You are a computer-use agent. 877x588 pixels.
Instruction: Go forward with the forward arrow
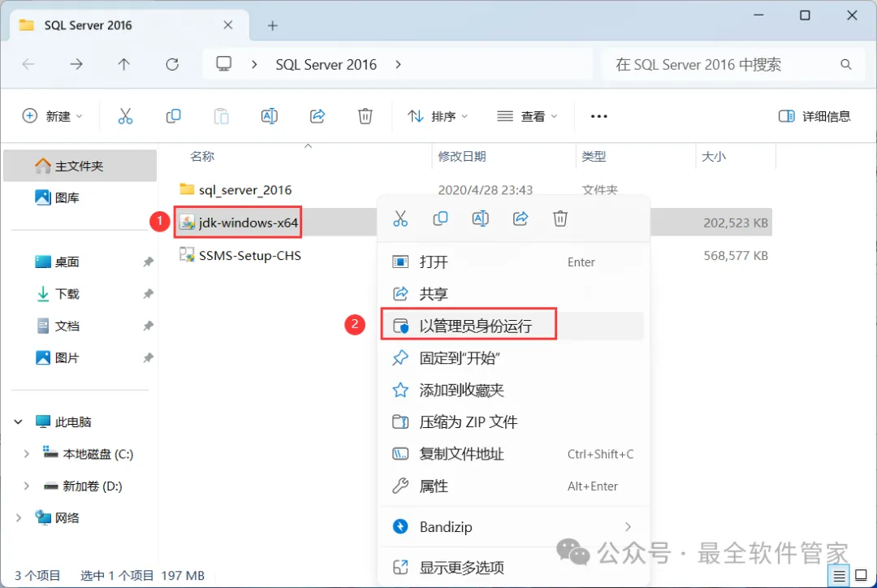76,65
